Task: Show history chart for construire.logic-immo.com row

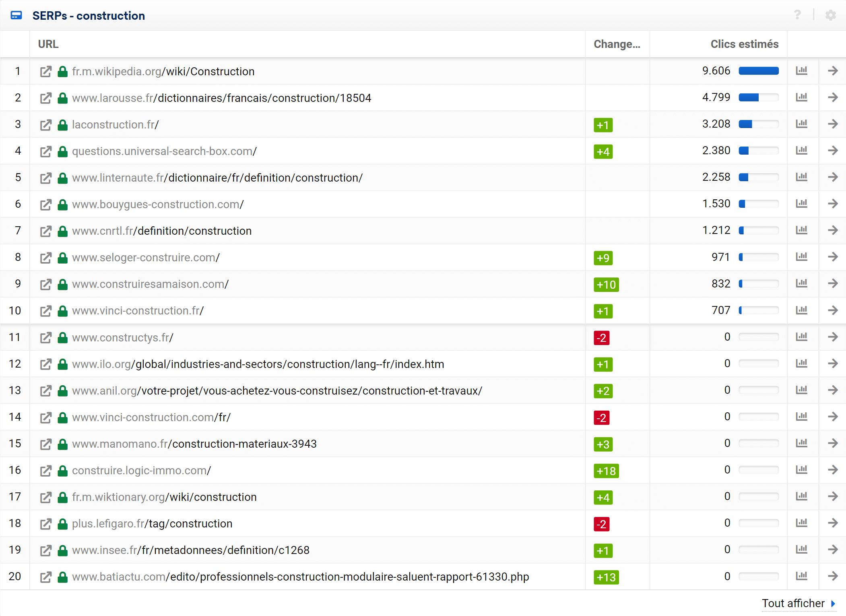Action: coord(802,469)
